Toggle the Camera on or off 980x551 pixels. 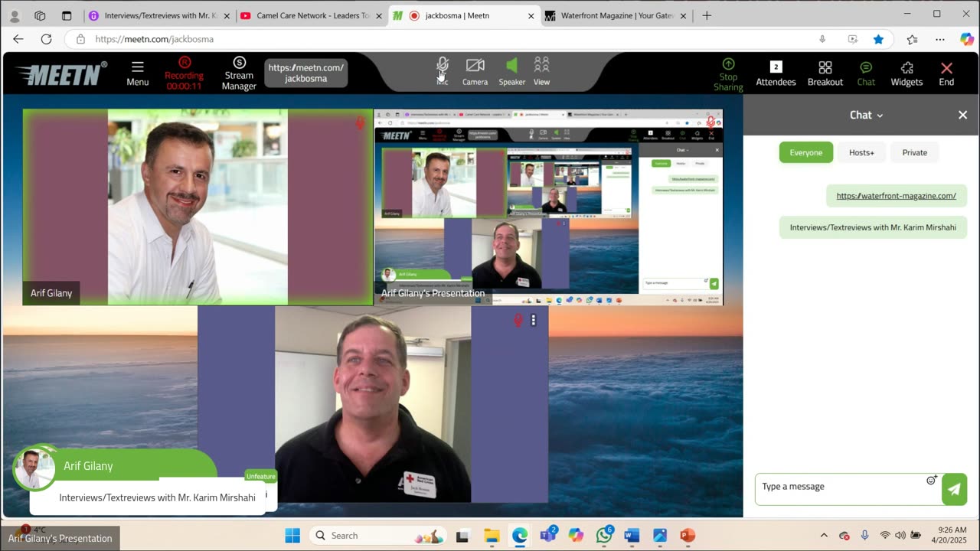475,71
